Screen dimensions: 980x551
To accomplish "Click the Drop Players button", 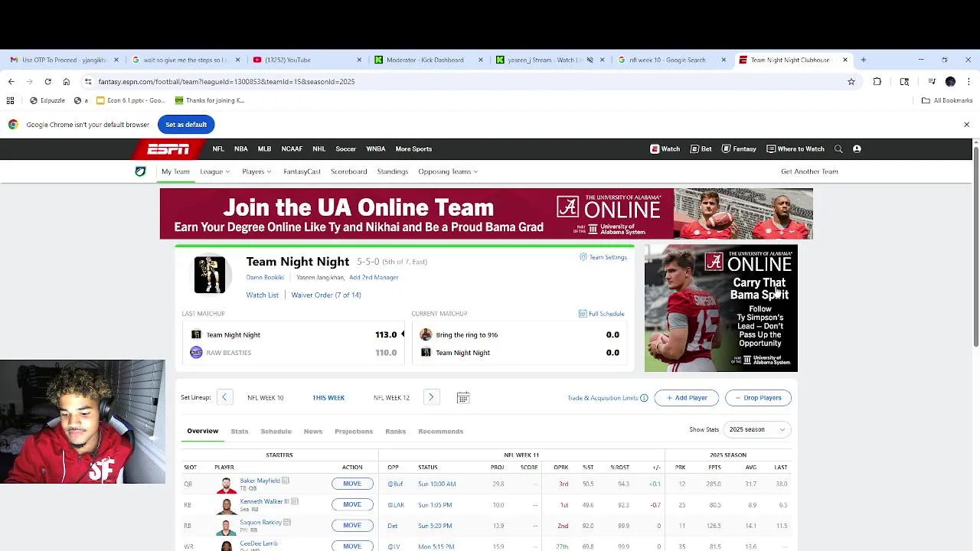I will pos(758,398).
